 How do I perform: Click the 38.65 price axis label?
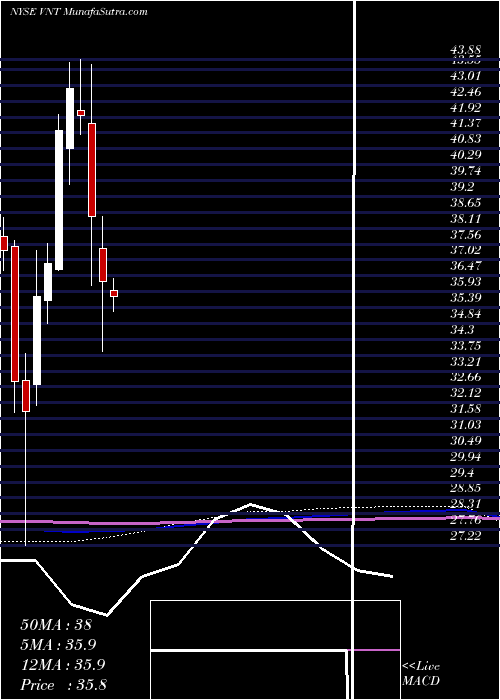(466, 203)
